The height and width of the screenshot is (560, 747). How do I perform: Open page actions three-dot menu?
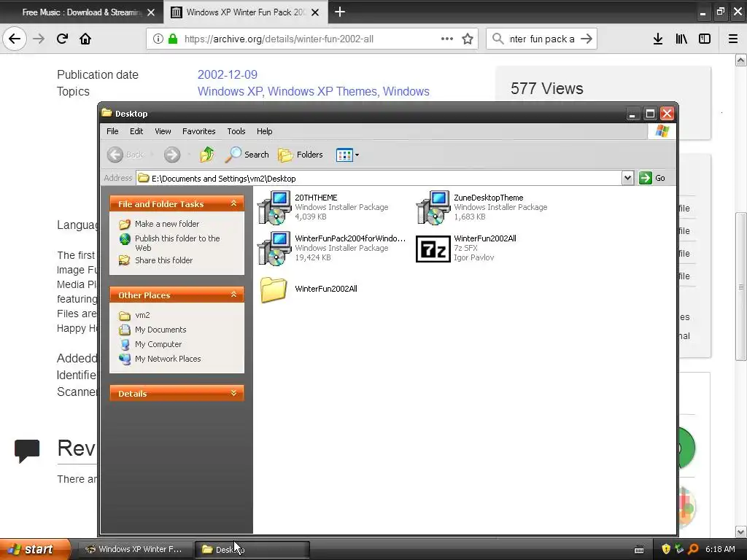[x=447, y=39]
